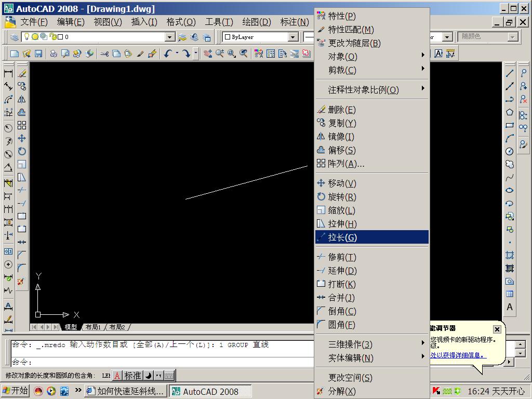532x399 pixels.
Task: Click the Plot/print icon
Action: coord(54,54)
